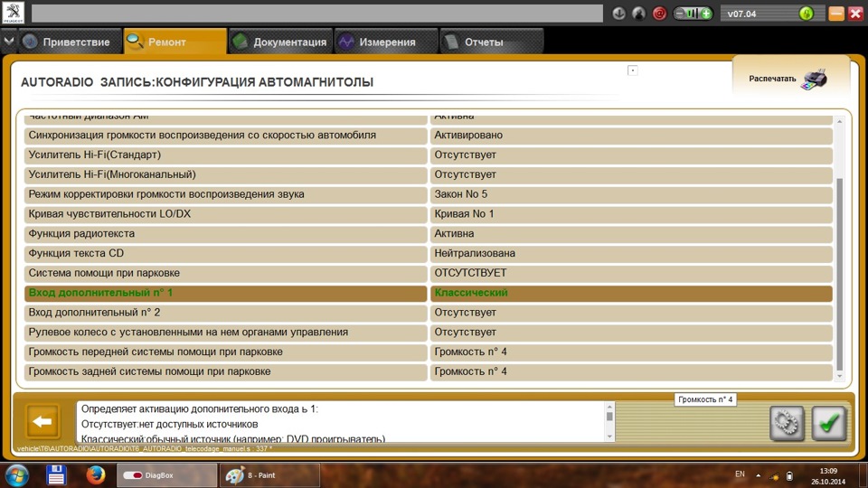Viewport: 868px width, 488px height.
Task: Show hidden system tray icons arrow
Action: point(759,475)
